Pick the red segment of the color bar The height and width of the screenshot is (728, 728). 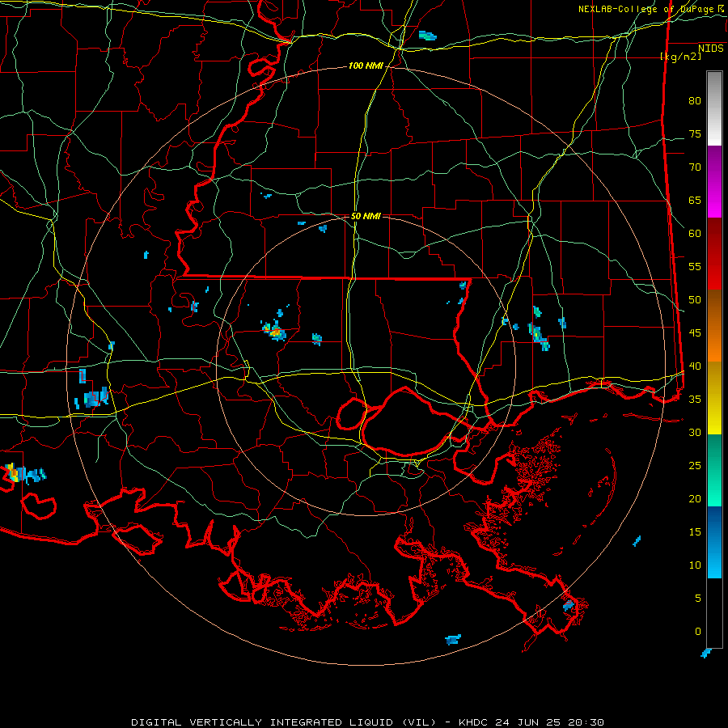click(714, 254)
